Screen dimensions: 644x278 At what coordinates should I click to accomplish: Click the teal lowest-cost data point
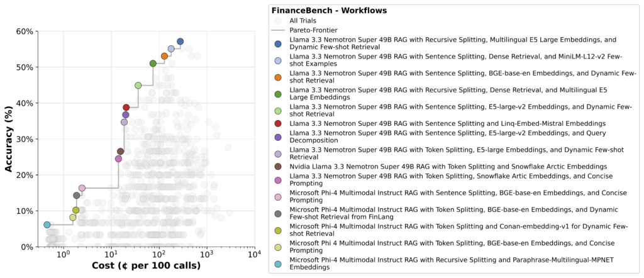(47, 225)
